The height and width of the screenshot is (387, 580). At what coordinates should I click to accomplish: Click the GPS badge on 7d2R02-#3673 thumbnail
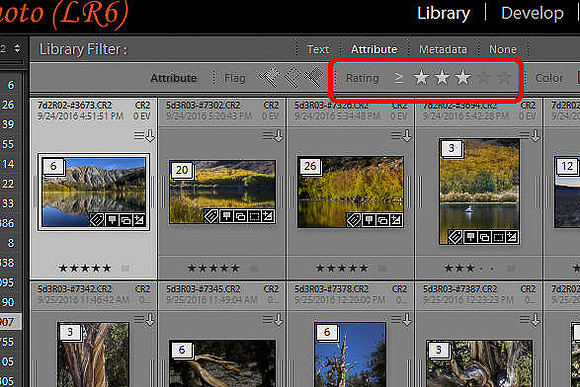112,220
